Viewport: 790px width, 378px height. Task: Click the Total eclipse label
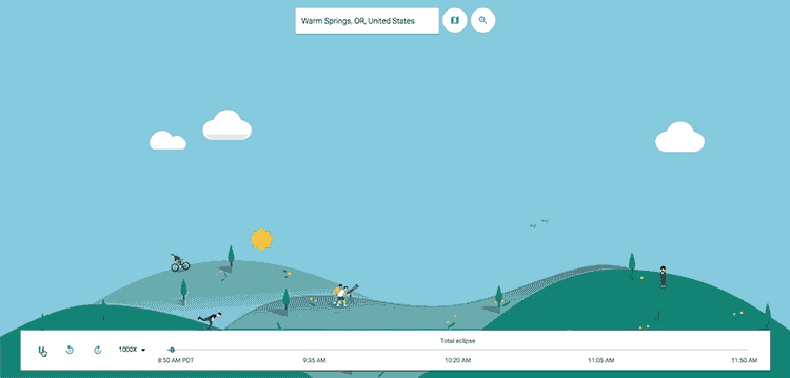(x=457, y=341)
